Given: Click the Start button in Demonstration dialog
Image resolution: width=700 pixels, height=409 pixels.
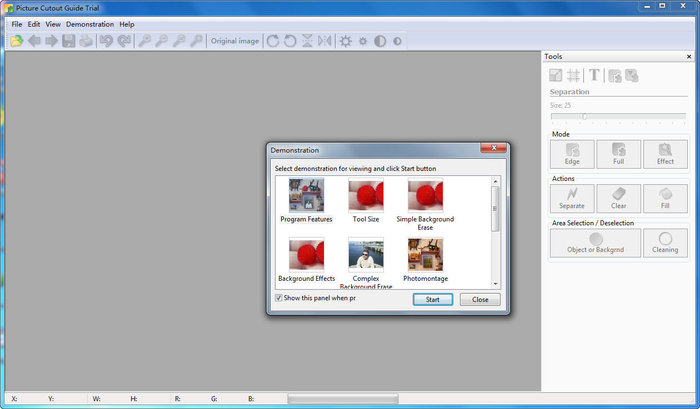Looking at the screenshot, I should (433, 300).
